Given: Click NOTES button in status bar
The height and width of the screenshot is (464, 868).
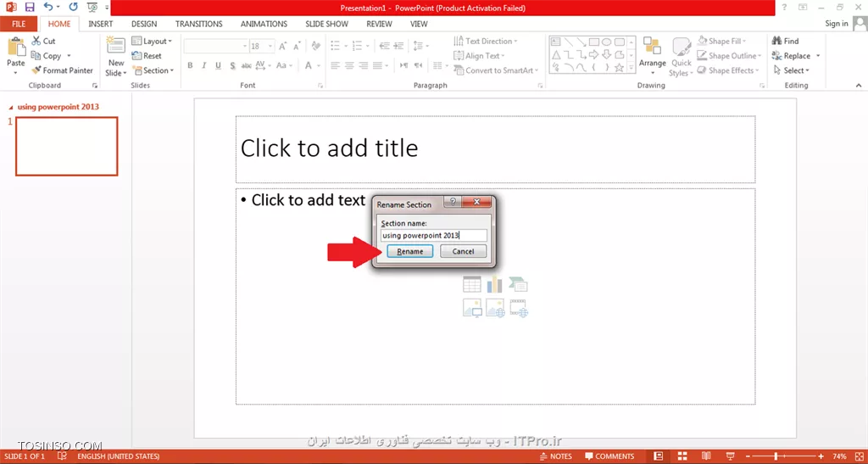Looking at the screenshot, I should pyautogui.click(x=555, y=456).
